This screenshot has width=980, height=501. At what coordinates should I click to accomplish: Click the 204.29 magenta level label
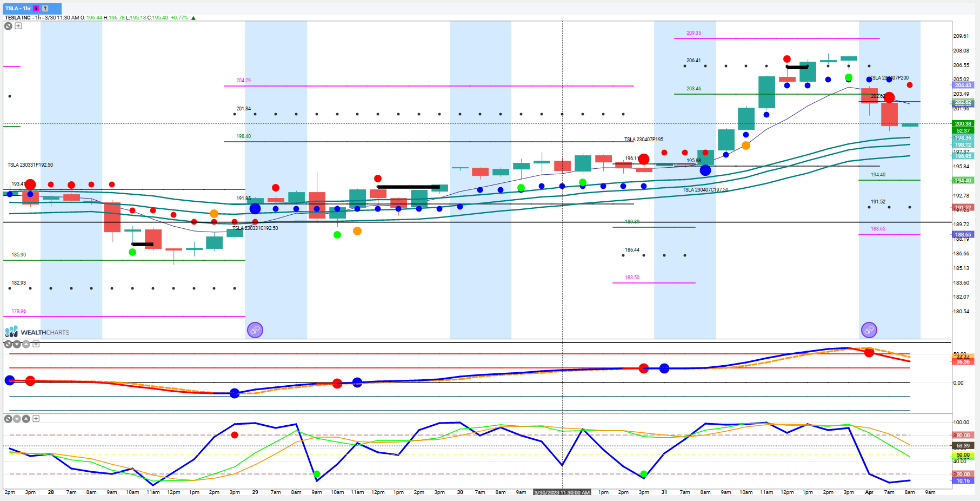pos(243,81)
